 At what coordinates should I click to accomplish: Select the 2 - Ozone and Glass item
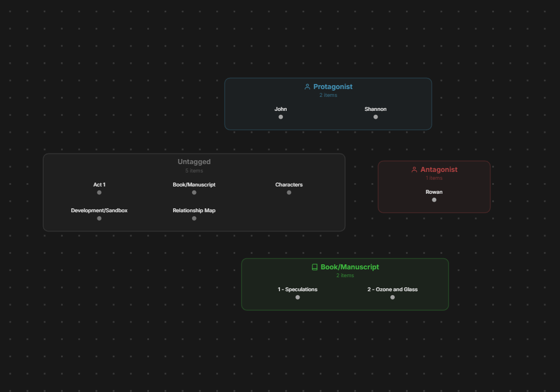tap(393, 290)
